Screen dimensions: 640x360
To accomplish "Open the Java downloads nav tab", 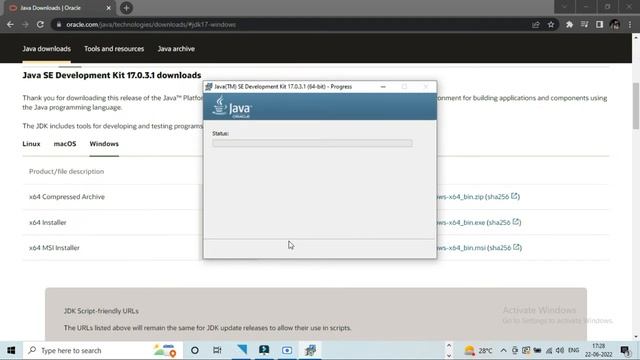I will 47,49.
